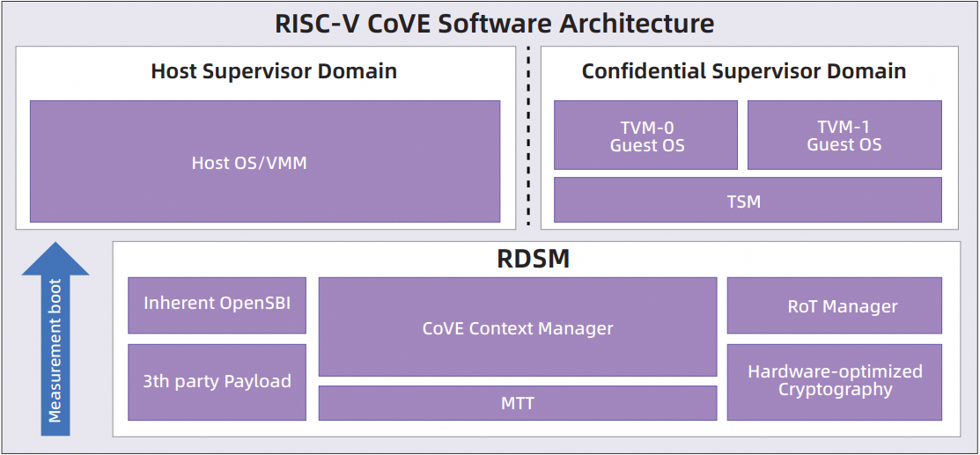Select the Host OS/VMM block

point(265,161)
